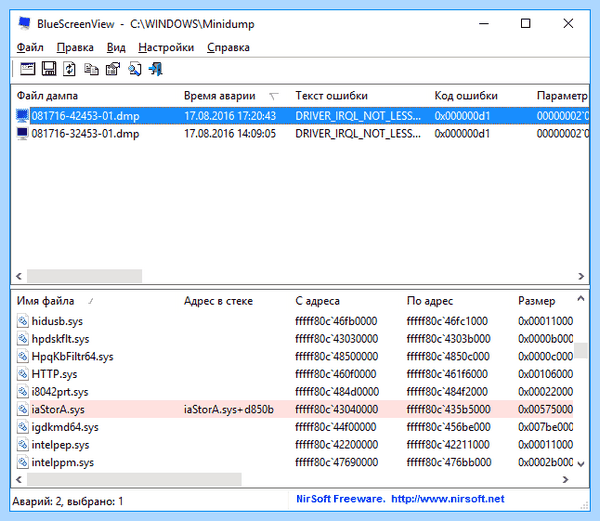Select the 081716-42453-01.dmp file name
This screenshot has width=600, height=521.
(x=85, y=116)
